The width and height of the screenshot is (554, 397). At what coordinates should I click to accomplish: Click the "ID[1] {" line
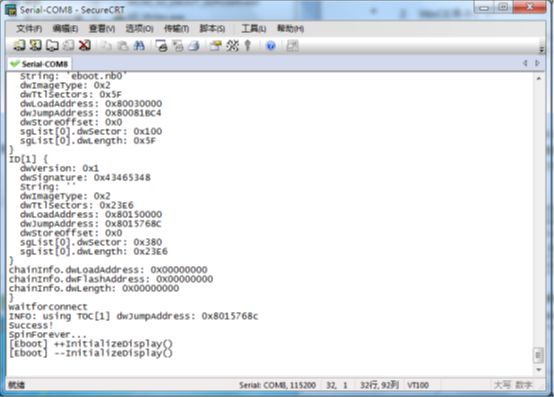[28, 159]
